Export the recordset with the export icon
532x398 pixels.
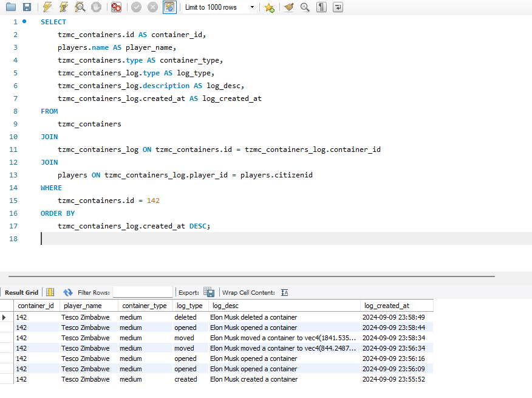click(209, 292)
